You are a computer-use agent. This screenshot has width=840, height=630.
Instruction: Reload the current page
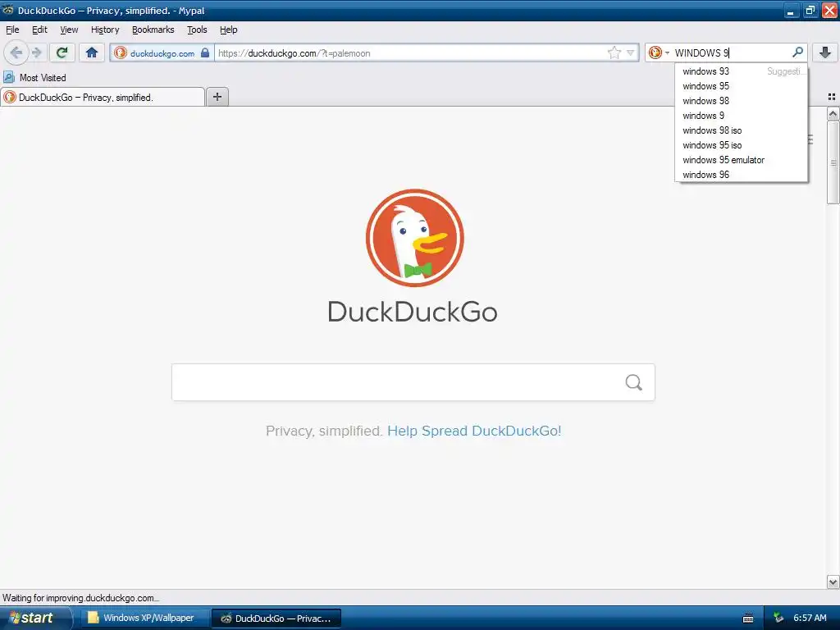point(62,52)
